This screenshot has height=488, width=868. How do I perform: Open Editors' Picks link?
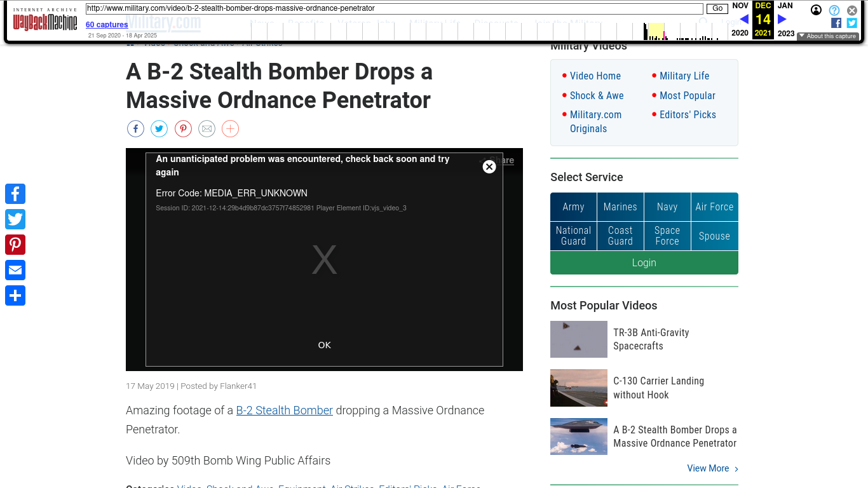point(688,114)
